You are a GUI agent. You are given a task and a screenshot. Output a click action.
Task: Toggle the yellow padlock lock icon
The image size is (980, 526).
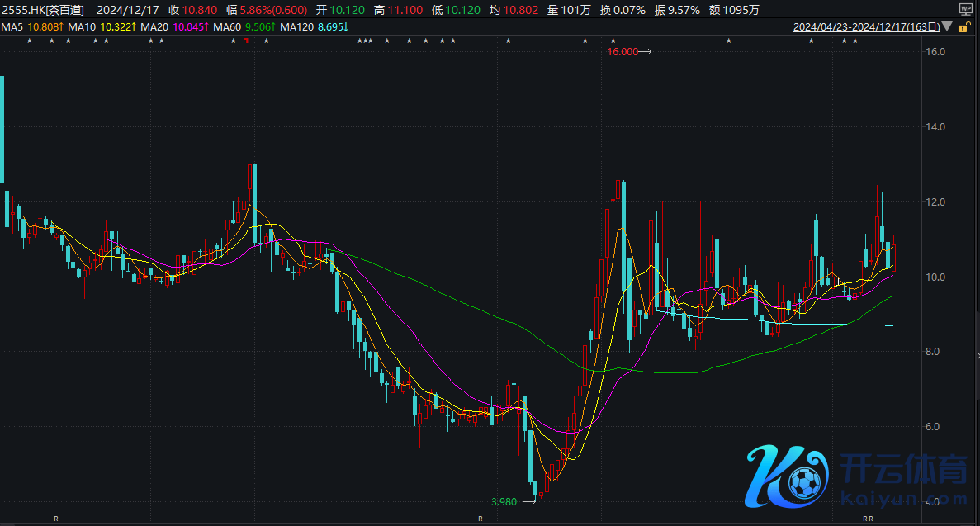pos(963,26)
